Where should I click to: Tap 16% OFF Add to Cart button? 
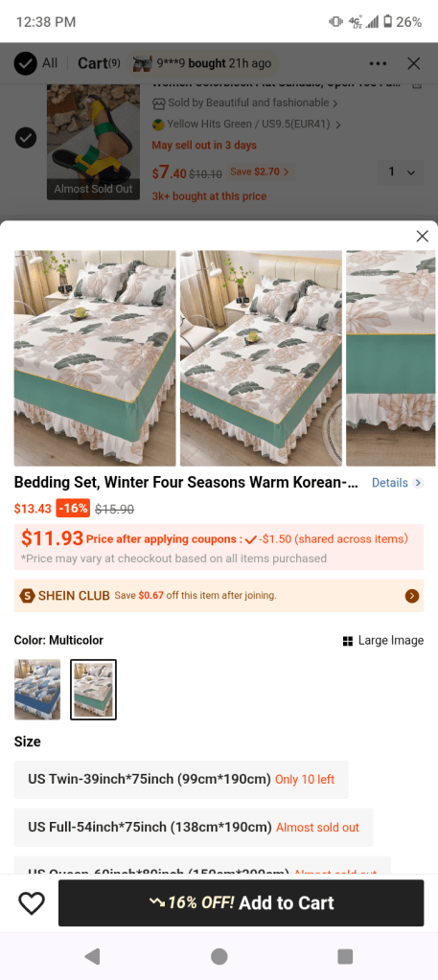(x=241, y=902)
